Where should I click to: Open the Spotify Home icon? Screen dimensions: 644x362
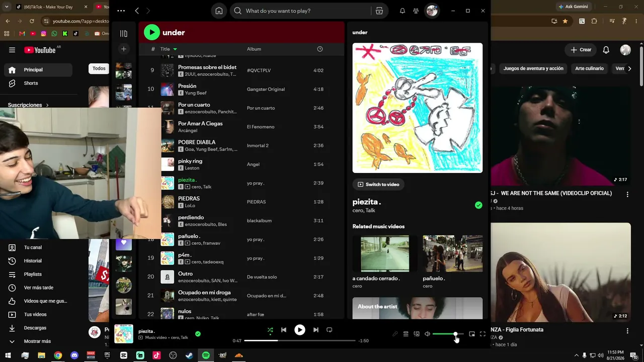tap(219, 11)
